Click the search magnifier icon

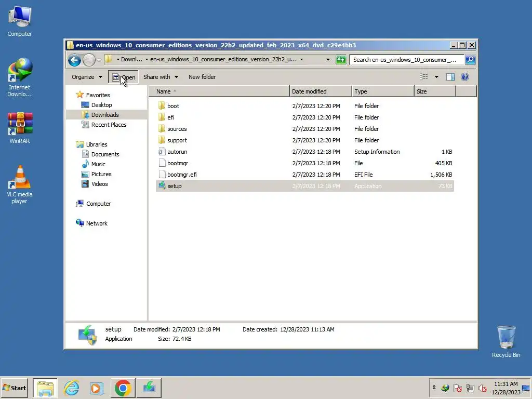pos(470,60)
